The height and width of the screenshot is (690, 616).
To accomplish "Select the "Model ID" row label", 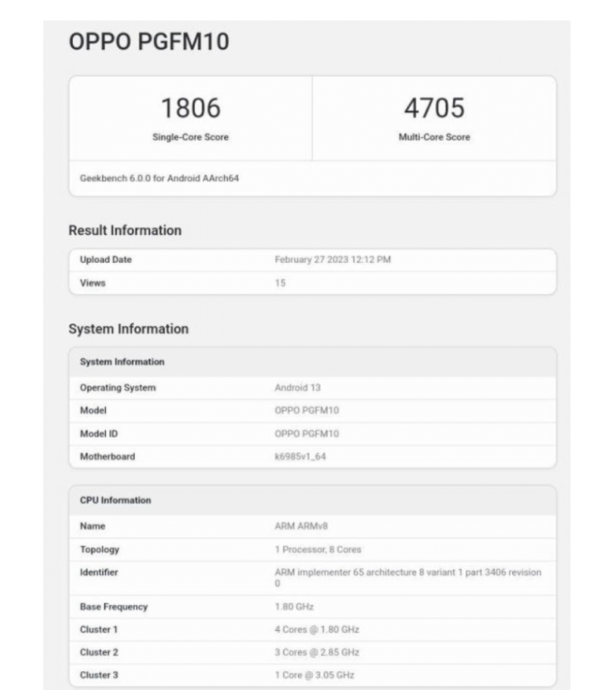I will (x=98, y=434).
